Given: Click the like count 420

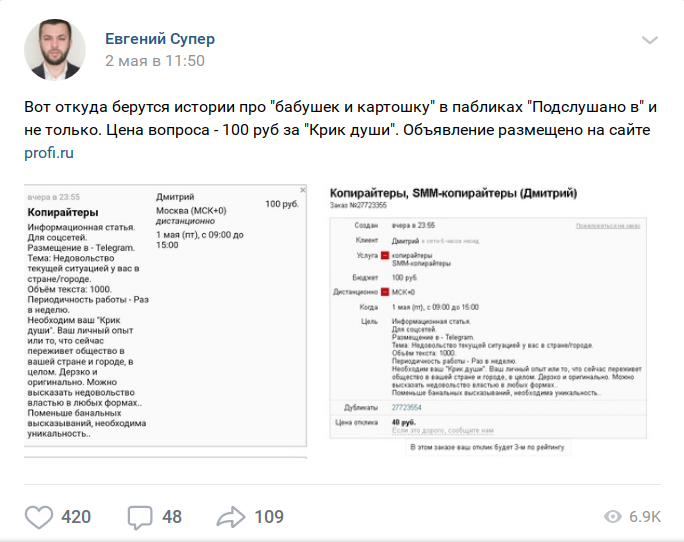Looking at the screenshot, I should point(76,517).
